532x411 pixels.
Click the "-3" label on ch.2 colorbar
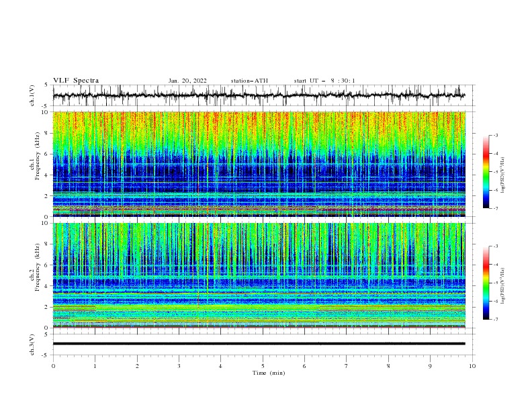(496, 246)
